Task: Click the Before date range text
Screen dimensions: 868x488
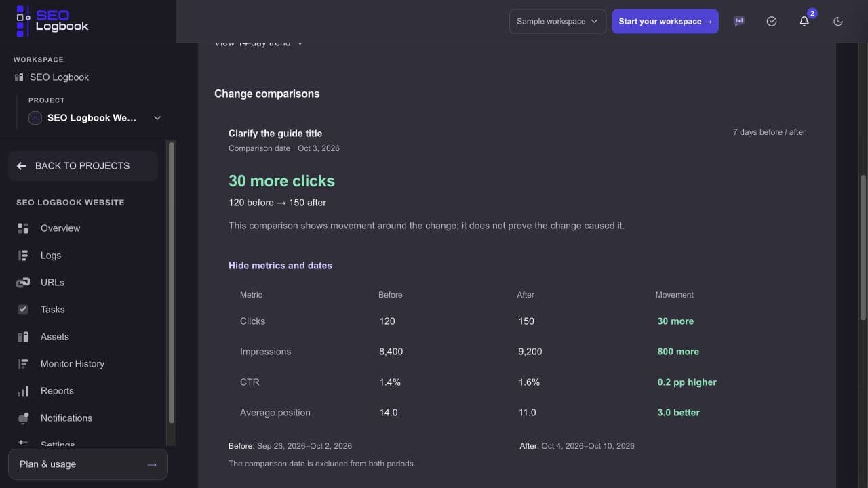Action: [x=290, y=446]
